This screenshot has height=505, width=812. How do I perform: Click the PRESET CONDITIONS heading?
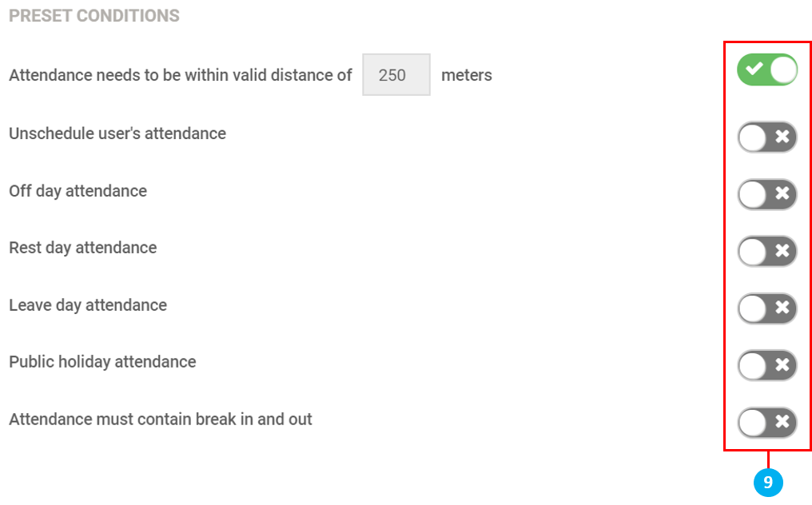pyautogui.click(x=94, y=16)
